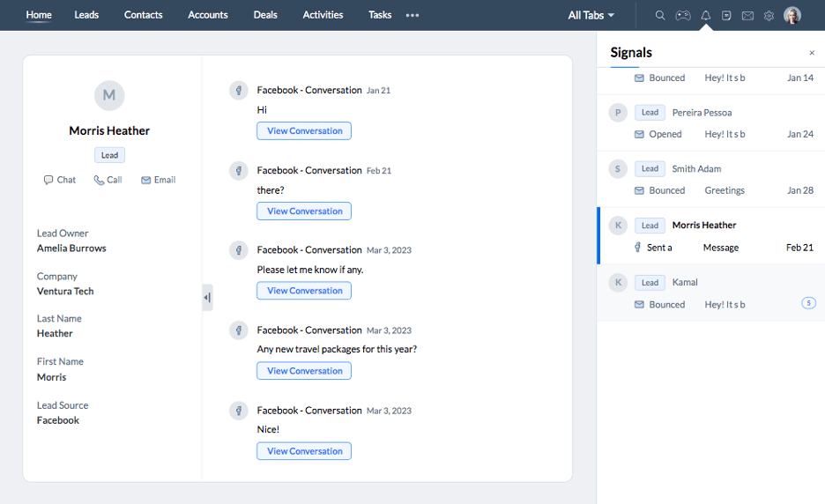
Task: Open the settings gear icon
Action: pos(769,15)
